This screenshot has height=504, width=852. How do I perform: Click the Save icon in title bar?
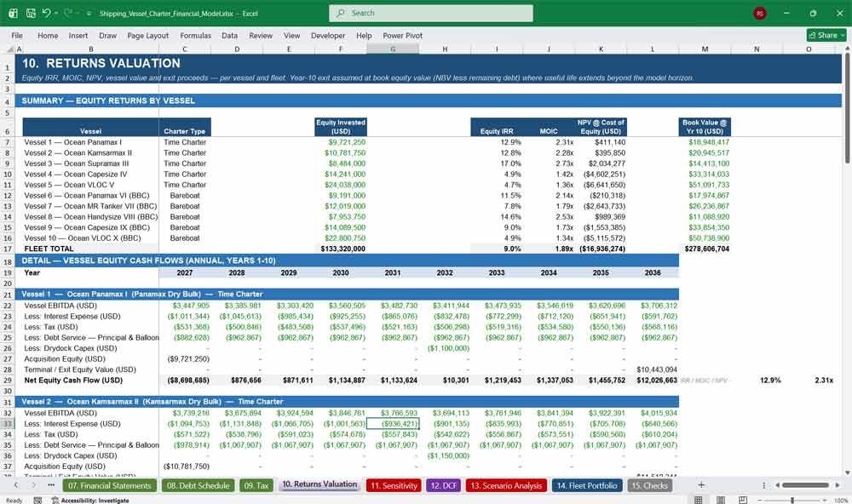[31, 13]
